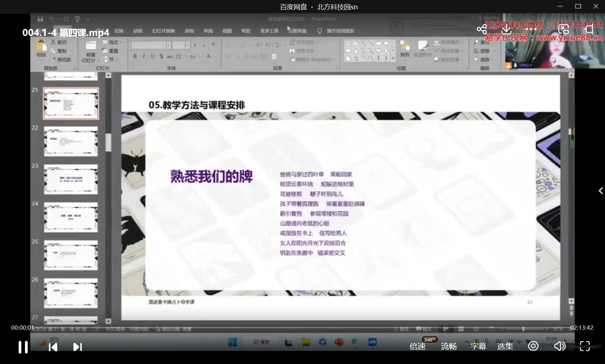This screenshot has width=605, height=364.
Task: Click the video progress bar
Action: 299,328
